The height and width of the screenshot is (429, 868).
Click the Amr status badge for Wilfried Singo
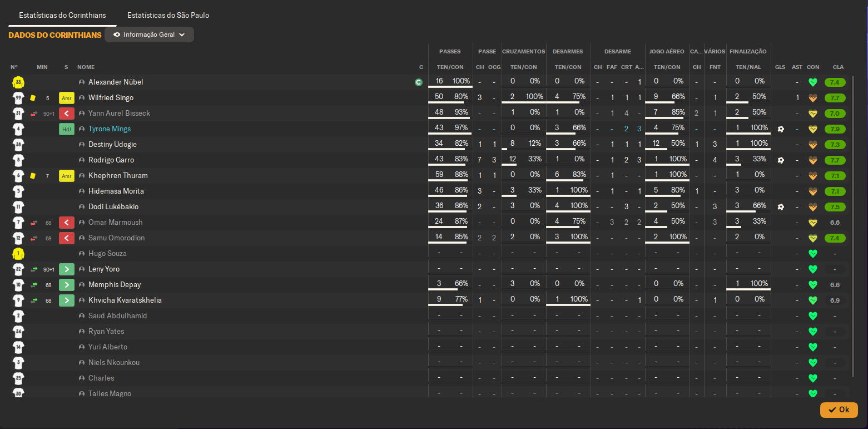[x=67, y=98]
